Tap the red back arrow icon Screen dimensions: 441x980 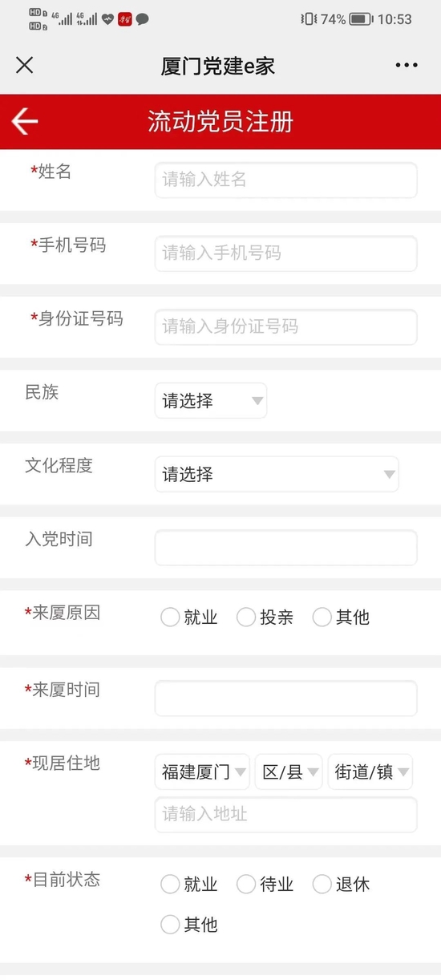[25, 121]
